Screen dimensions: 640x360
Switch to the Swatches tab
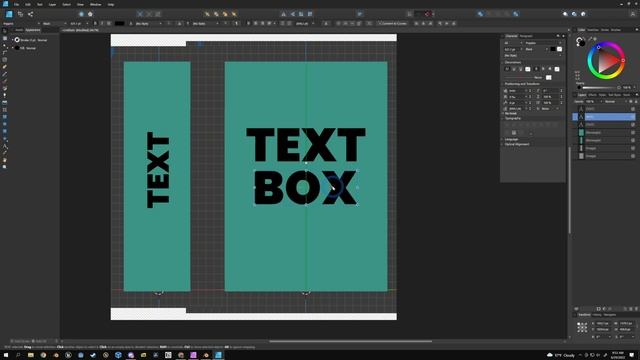tap(593, 30)
